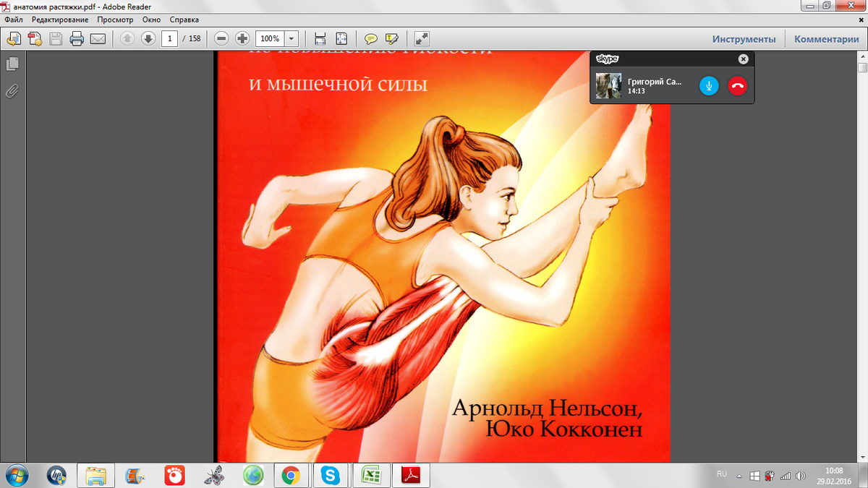Open the Комментарии panel
Screen dimensions: 868x488
pos(826,39)
